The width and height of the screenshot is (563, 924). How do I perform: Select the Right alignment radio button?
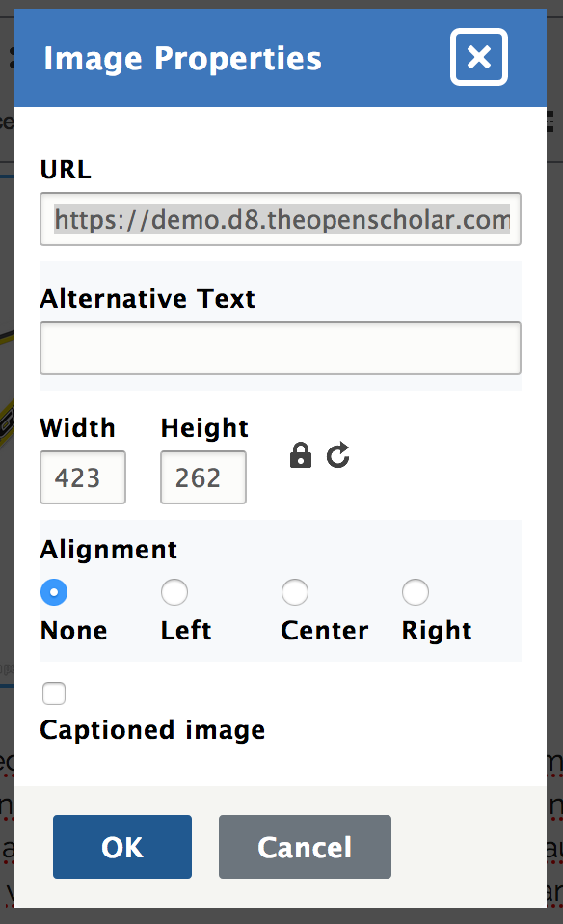[416, 592]
